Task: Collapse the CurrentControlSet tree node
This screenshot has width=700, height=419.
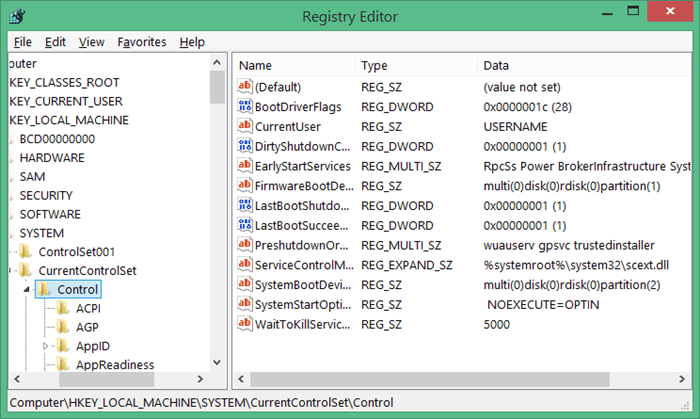Action: [10, 270]
